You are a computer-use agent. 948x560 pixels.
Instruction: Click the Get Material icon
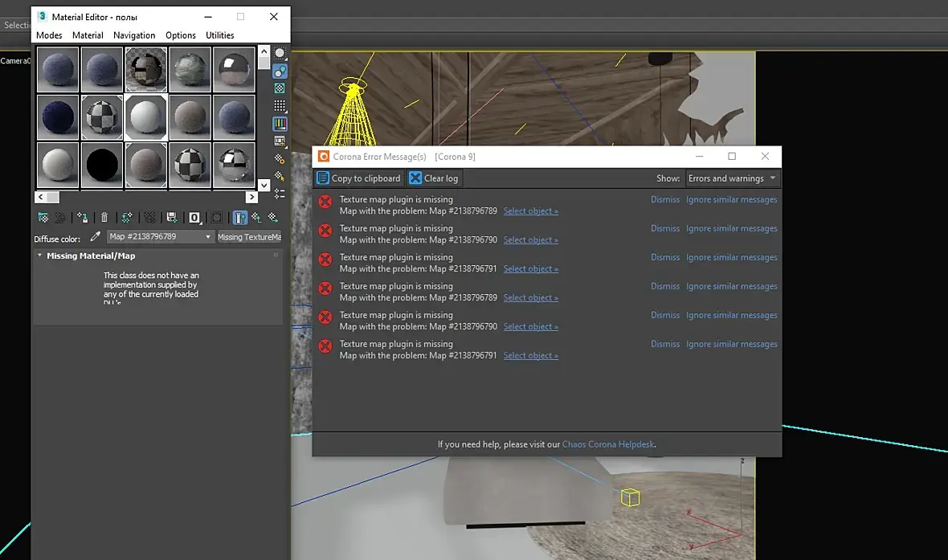(43, 218)
